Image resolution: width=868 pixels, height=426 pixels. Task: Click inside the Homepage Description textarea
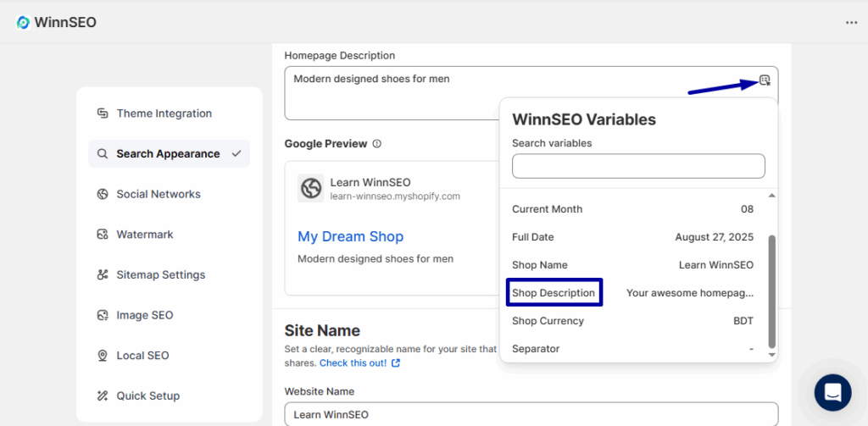531,93
